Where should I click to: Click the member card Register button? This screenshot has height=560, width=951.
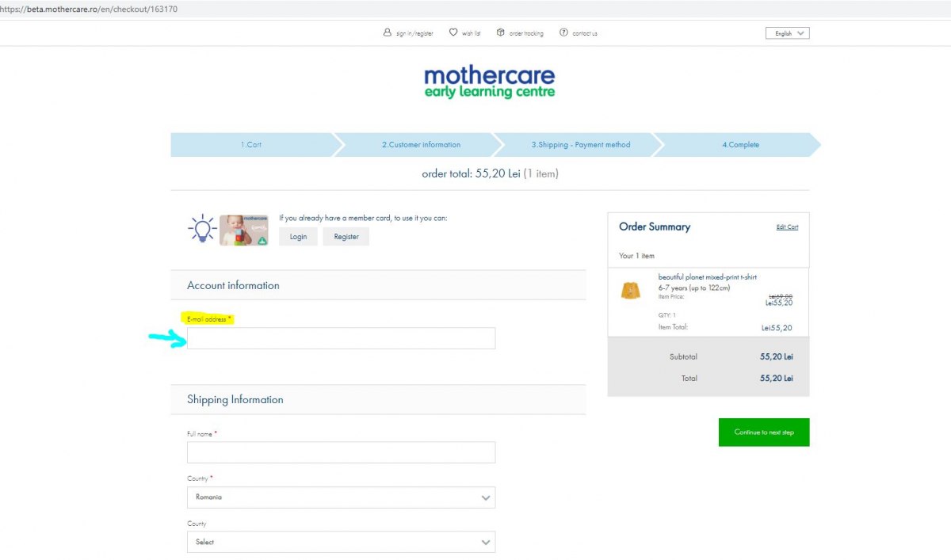(x=346, y=237)
